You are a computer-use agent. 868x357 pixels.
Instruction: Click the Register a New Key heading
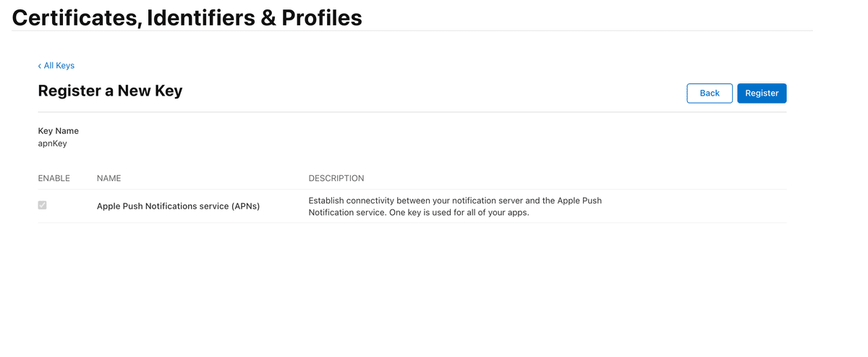pyautogui.click(x=110, y=91)
